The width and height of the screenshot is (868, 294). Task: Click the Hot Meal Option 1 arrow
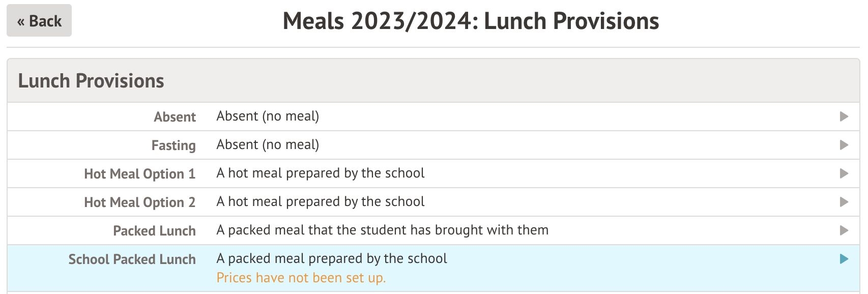pos(844,173)
